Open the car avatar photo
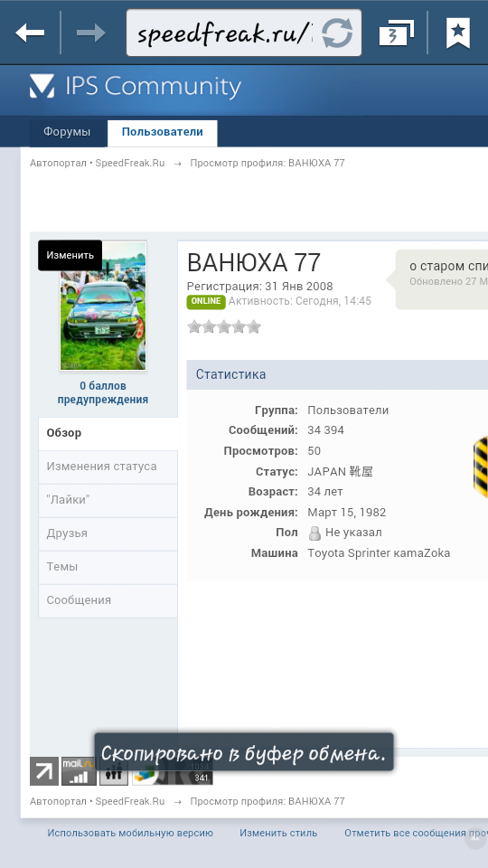The width and height of the screenshot is (488, 868). coord(103,307)
